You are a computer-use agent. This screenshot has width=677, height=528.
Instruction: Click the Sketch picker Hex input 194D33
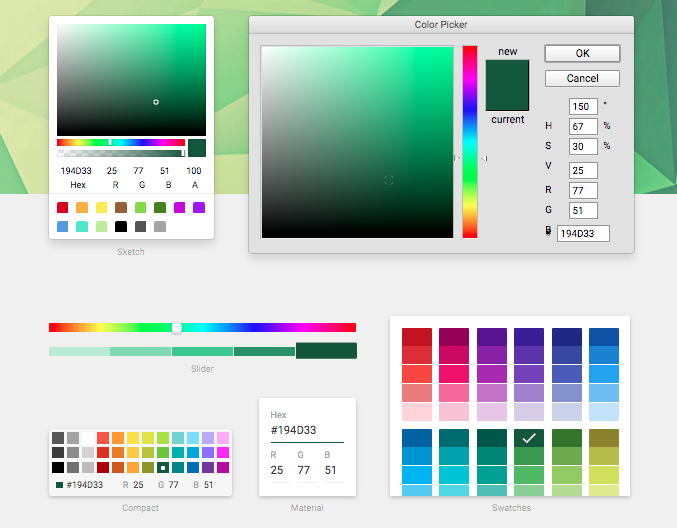pyautogui.click(x=76, y=171)
